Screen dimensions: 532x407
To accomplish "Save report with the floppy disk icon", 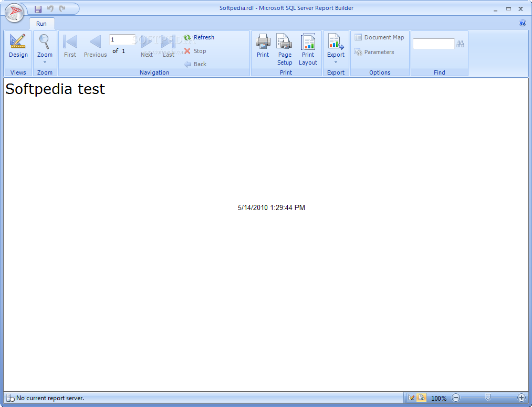I will coord(38,9).
